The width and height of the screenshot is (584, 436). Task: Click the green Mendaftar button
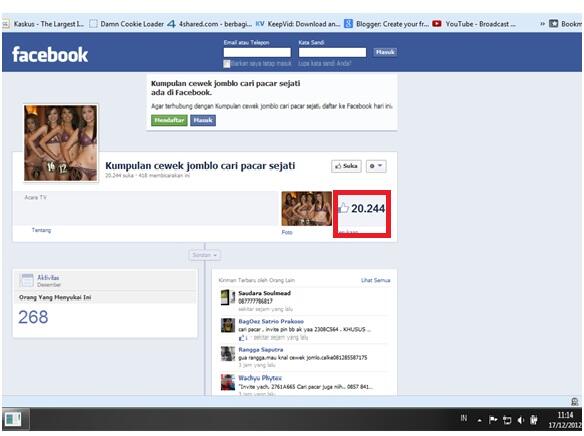pos(169,120)
